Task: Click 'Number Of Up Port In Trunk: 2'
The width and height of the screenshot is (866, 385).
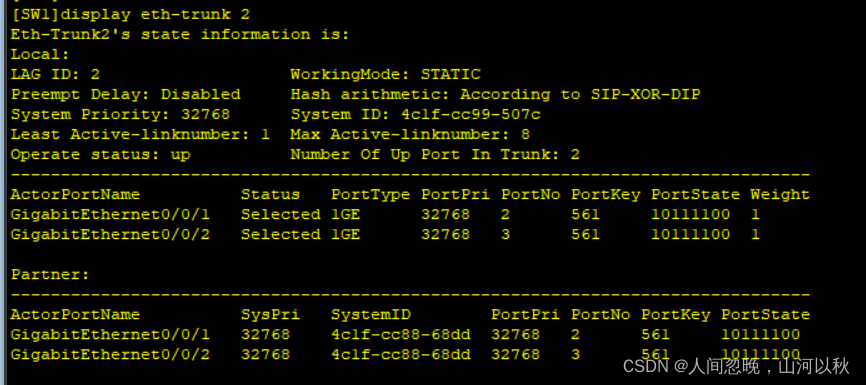Action: (x=435, y=154)
